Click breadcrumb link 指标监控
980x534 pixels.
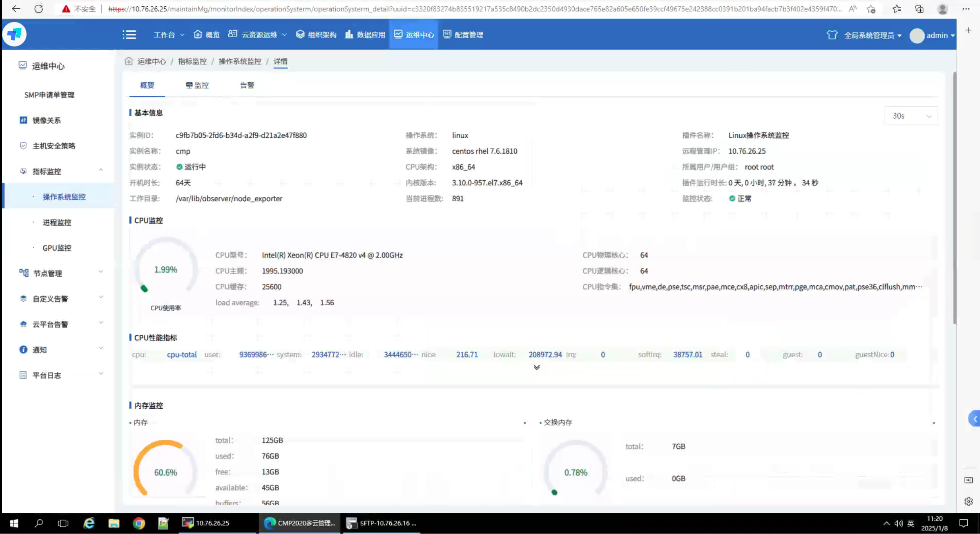click(x=192, y=61)
